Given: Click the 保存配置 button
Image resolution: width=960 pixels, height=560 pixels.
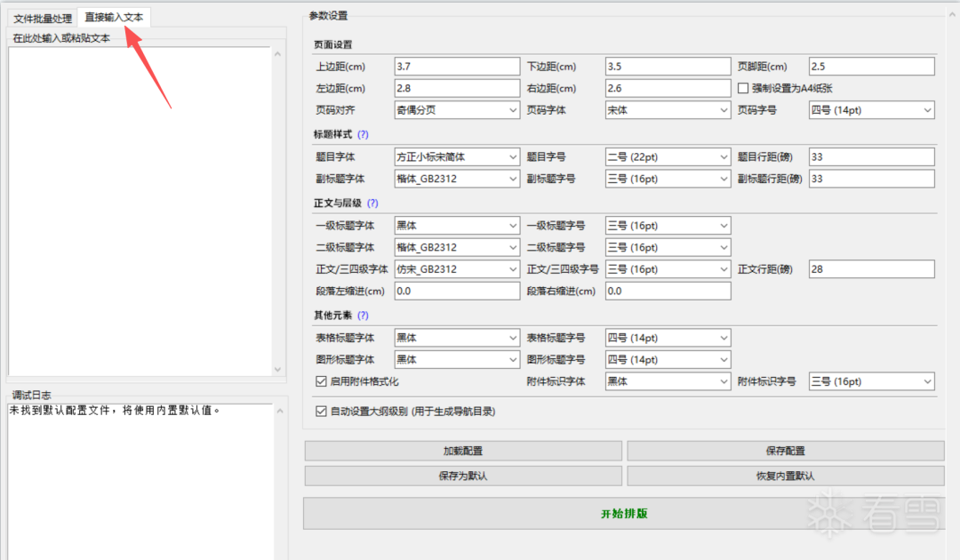Looking at the screenshot, I should pyautogui.click(x=785, y=451).
